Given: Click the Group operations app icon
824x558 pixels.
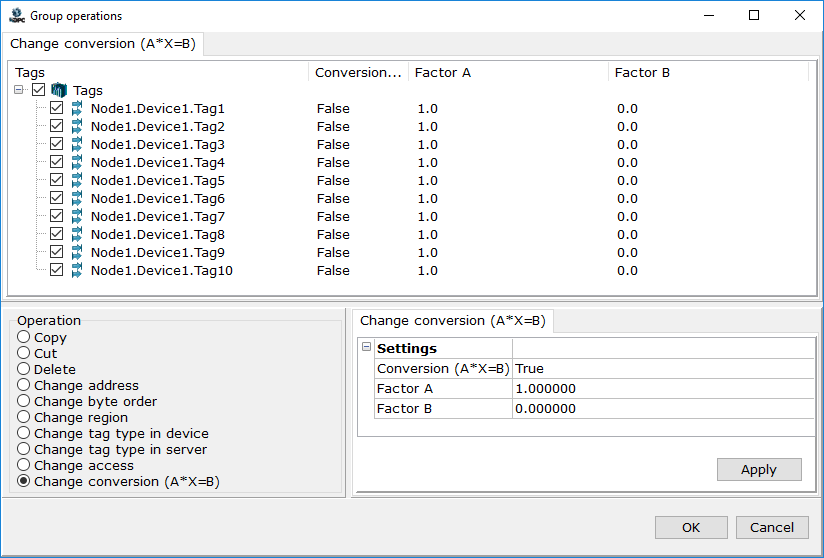Looking at the screenshot, I should coord(17,16).
